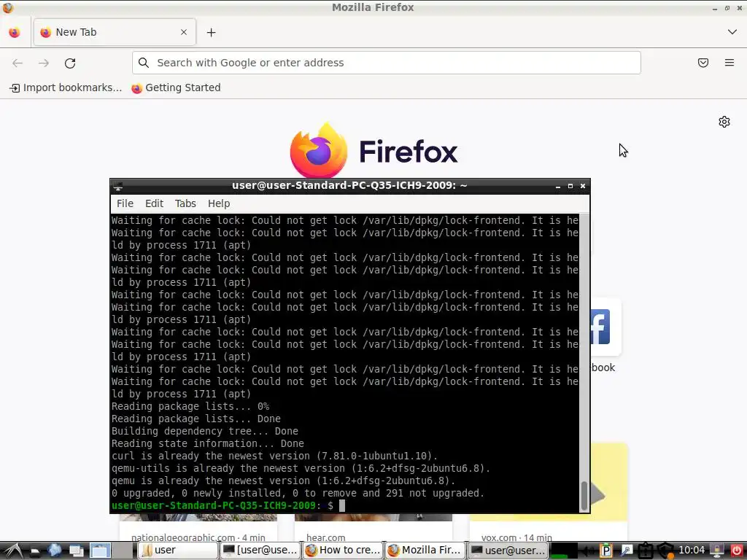Screen dimensions: 747x560
Task: Maximize the terminal window
Action: (x=570, y=186)
